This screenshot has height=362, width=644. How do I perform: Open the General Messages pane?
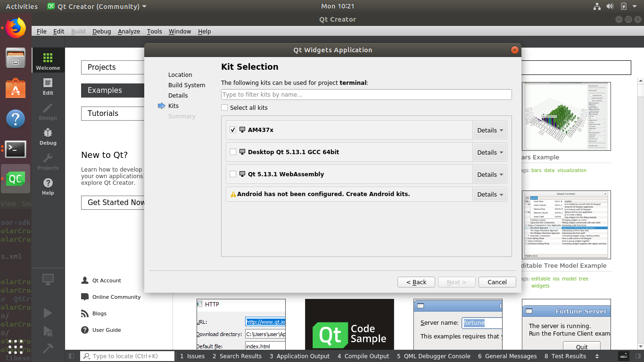507,356
